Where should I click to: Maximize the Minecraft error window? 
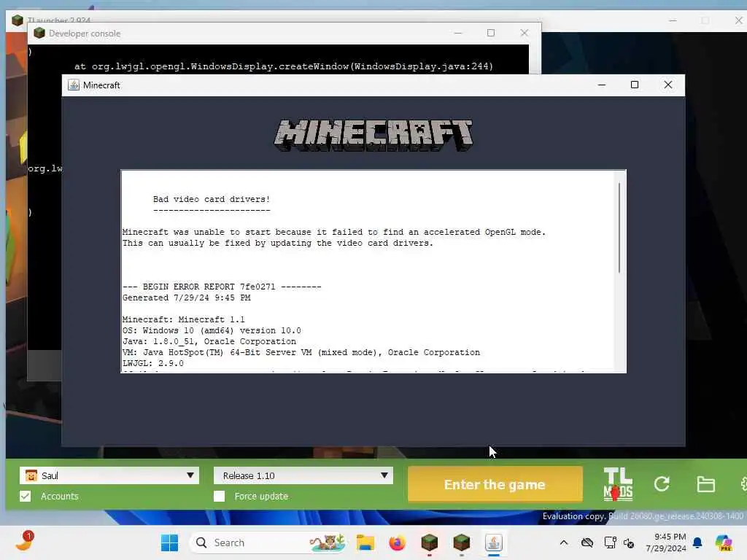click(x=635, y=85)
